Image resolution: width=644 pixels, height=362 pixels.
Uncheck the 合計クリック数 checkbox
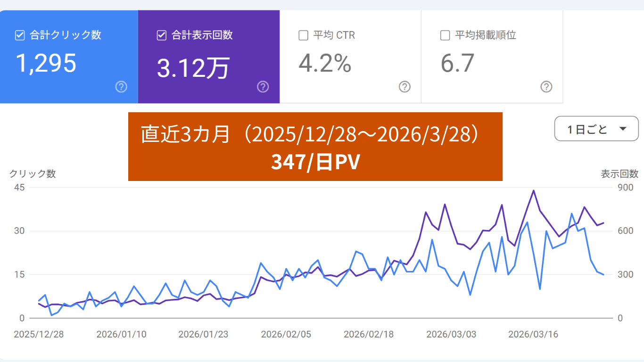click(20, 35)
